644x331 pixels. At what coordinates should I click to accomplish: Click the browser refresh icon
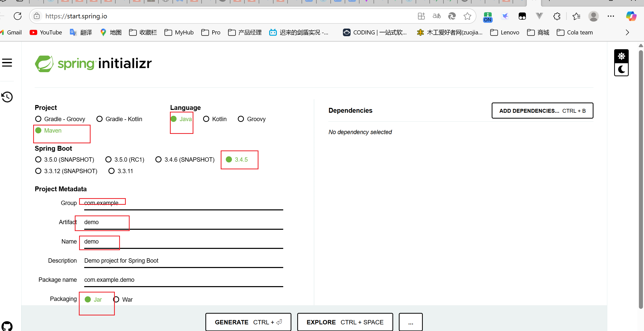[18, 16]
